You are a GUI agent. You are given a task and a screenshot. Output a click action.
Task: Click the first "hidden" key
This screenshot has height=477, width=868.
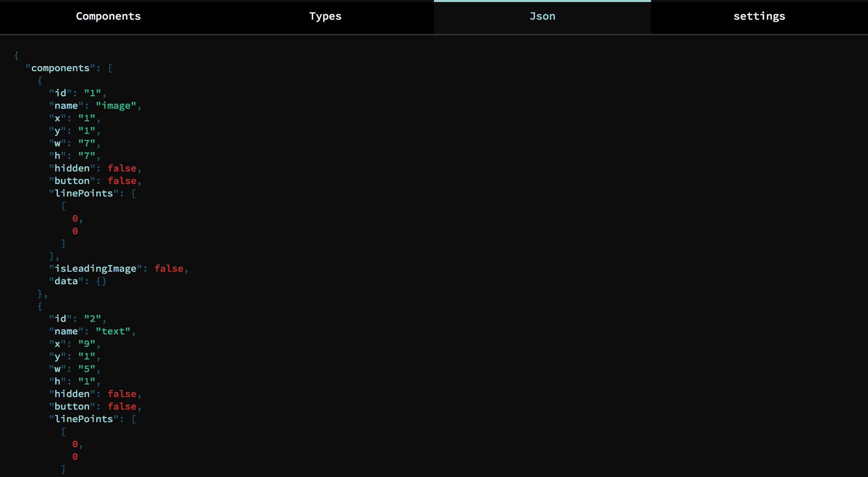coord(72,168)
